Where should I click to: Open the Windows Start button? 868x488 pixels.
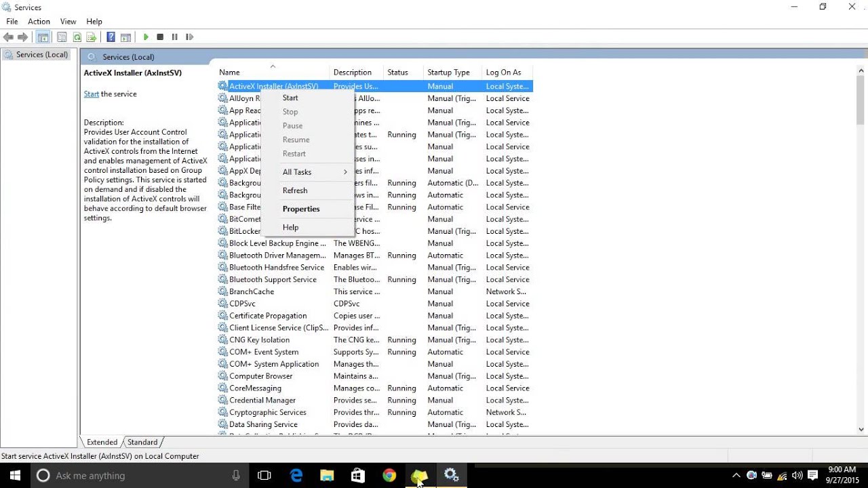(x=15, y=475)
